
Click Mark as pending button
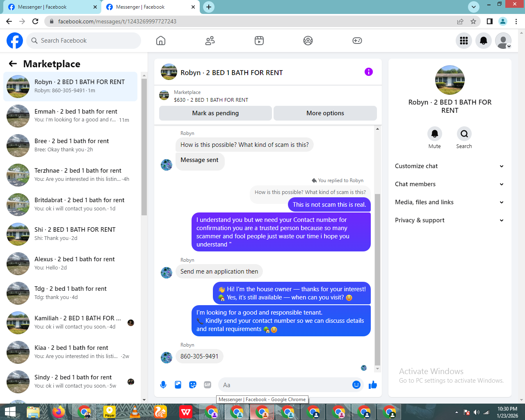[215, 113]
